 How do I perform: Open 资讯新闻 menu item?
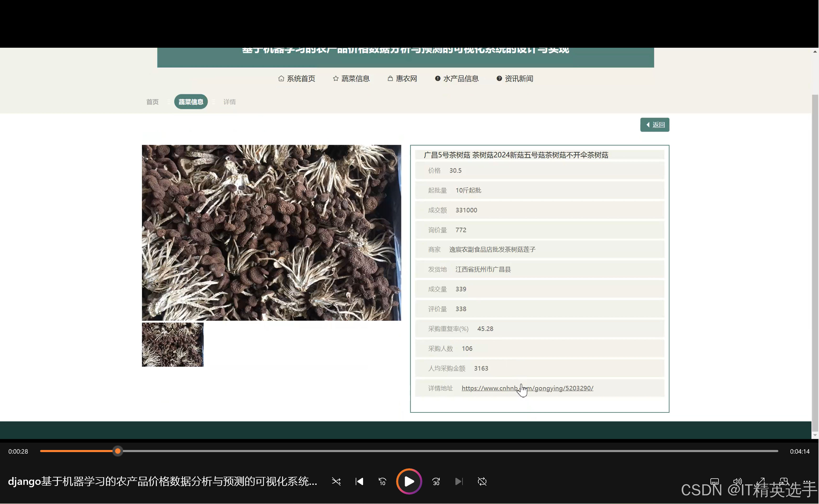coord(515,79)
